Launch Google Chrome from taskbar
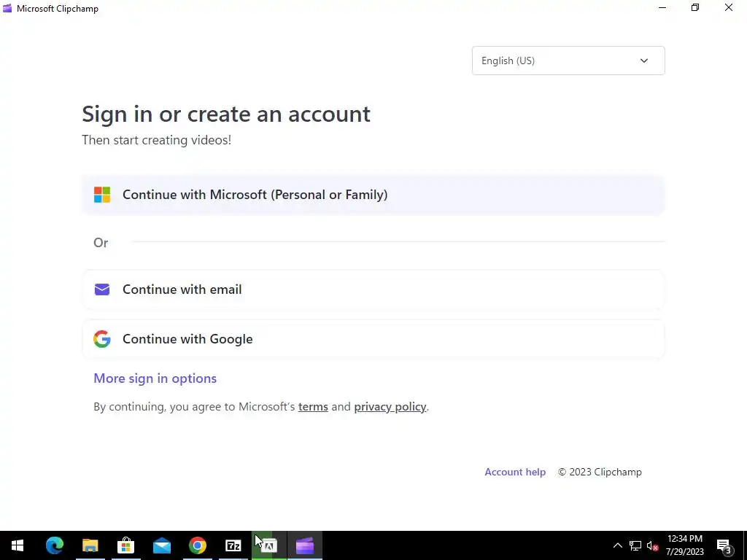Viewport: 747px width, 560px height. pyautogui.click(x=197, y=545)
